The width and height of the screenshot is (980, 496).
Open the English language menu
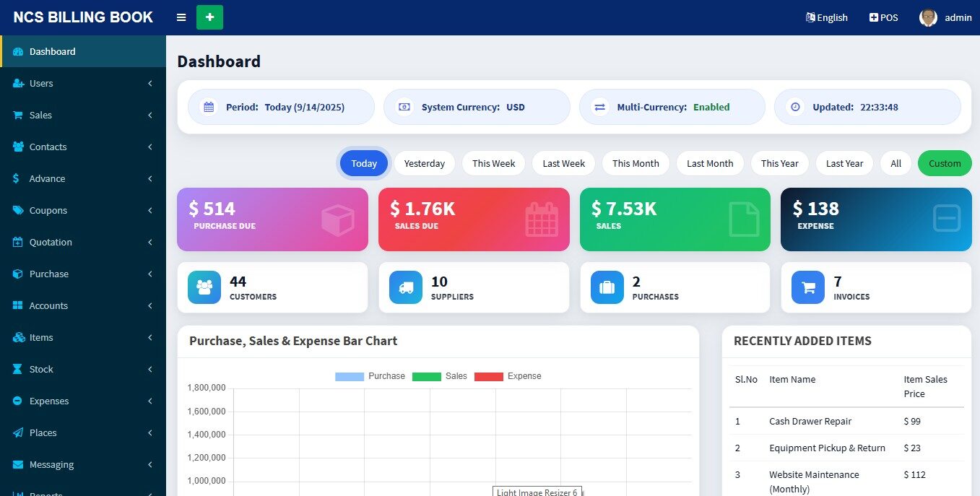point(827,17)
